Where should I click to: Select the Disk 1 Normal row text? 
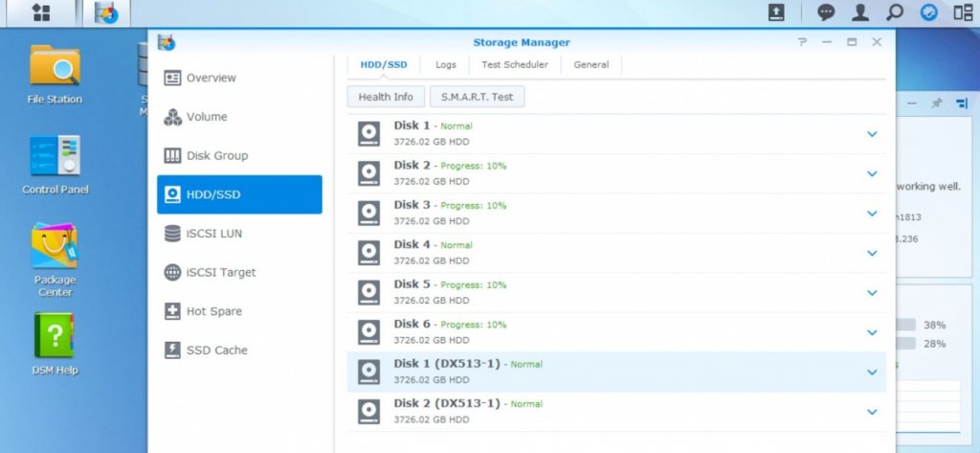point(434,125)
